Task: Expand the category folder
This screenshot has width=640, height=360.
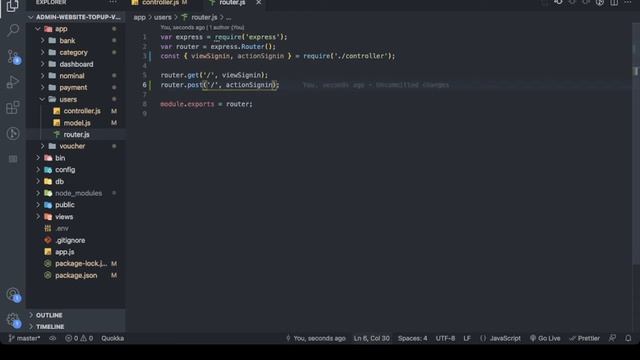Action: (73, 53)
